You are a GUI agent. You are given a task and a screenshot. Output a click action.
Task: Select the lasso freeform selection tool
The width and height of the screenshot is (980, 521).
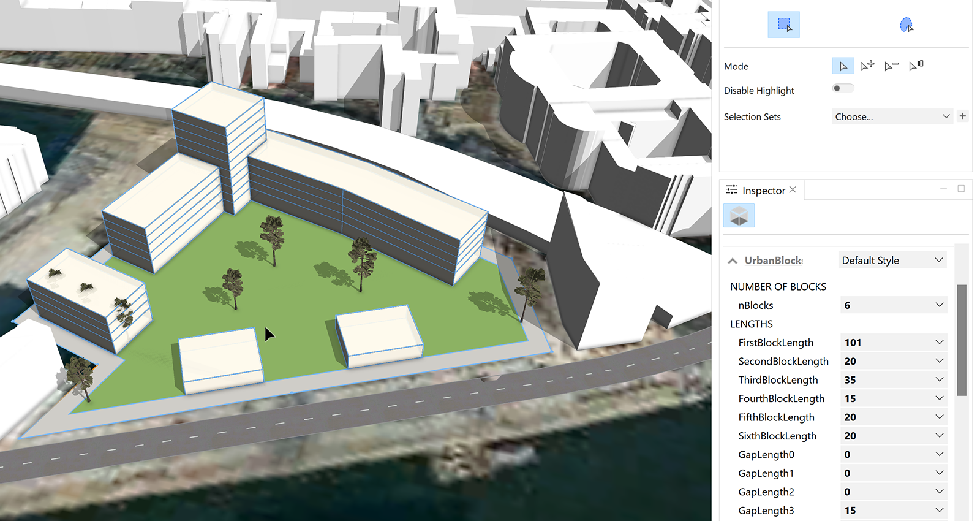click(x=906, y=25)
